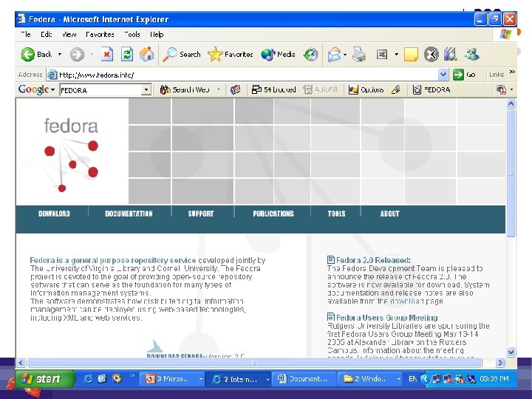Image resolution: width=532 pixels, height=399 pixels.
Task: Open the Mail icon dropdown arrow
Action: 345,54
